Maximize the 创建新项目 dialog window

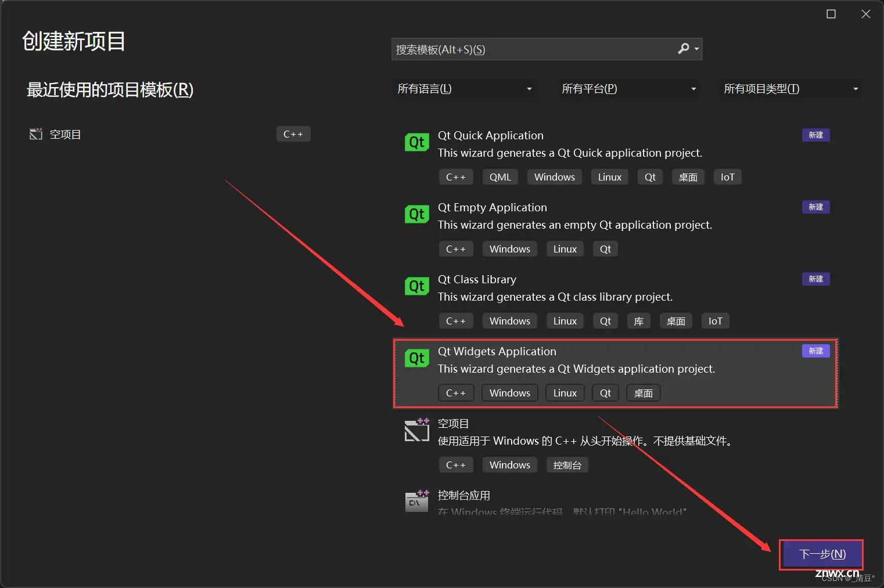tap(831, 14)
